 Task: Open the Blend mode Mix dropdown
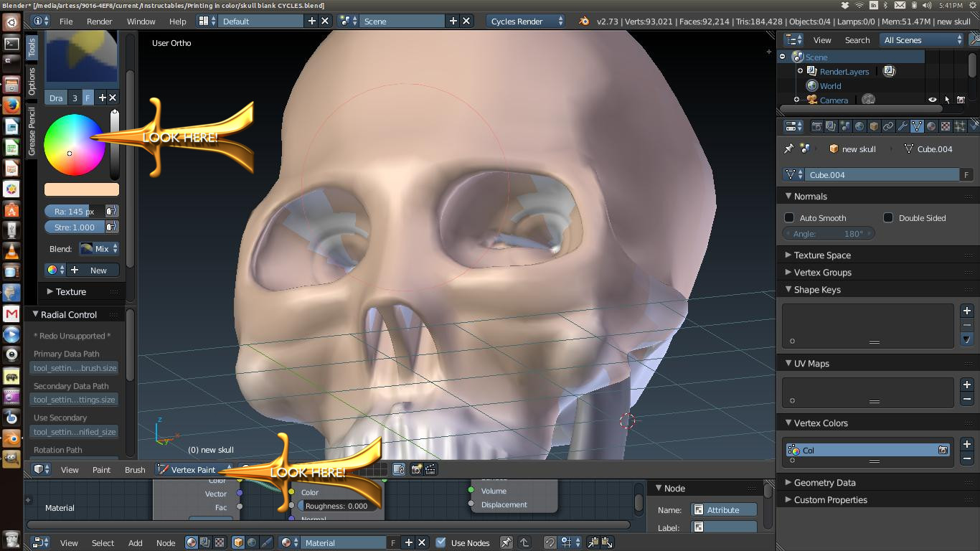(98, 248)
